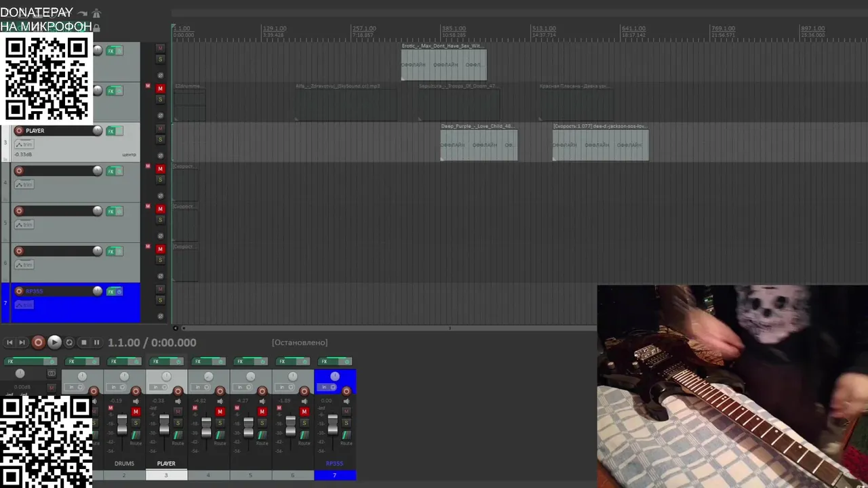
Task: Mute RP355 track in track panel
Action: click(160, 289)
